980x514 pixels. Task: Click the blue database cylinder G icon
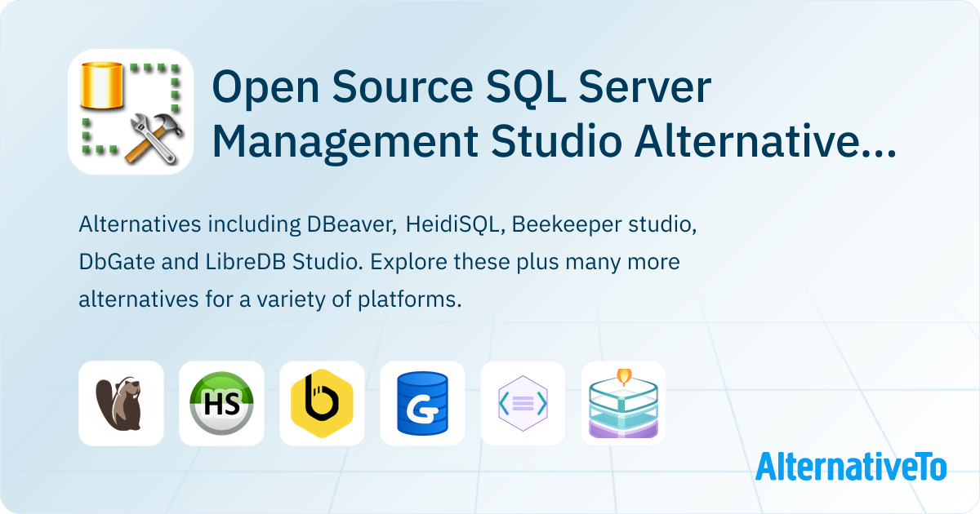422,403
